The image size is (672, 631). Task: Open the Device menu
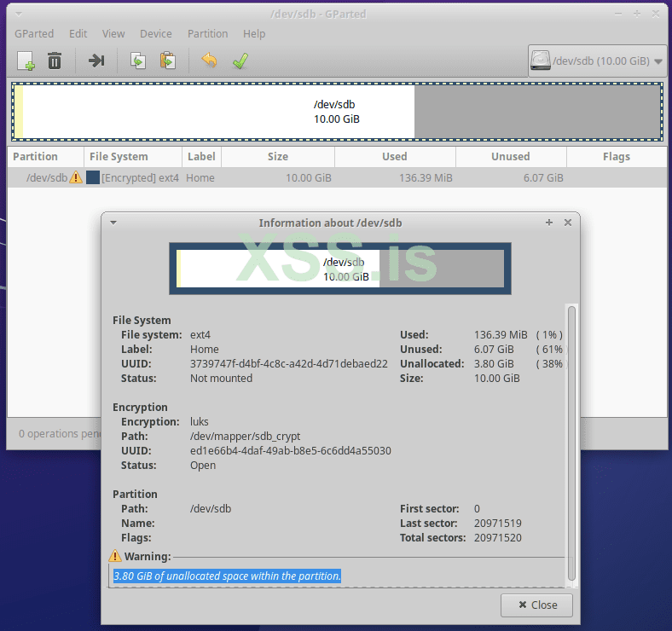coord(155,33)
